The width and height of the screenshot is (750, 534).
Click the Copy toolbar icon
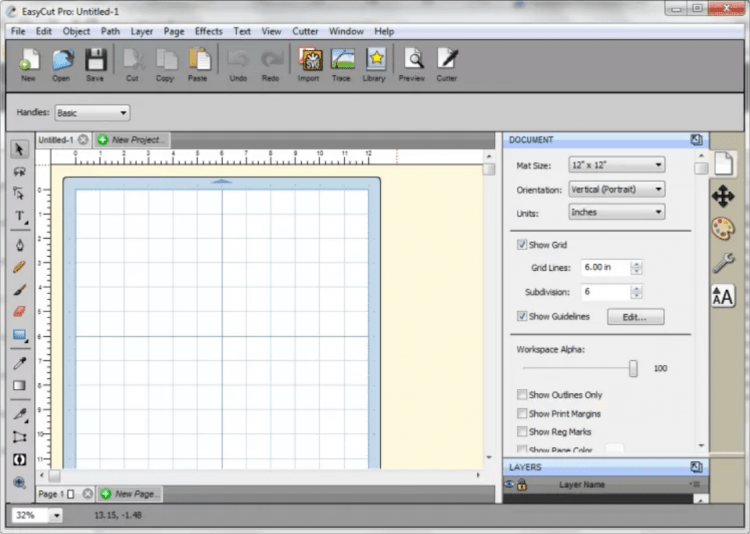(165, 65)
